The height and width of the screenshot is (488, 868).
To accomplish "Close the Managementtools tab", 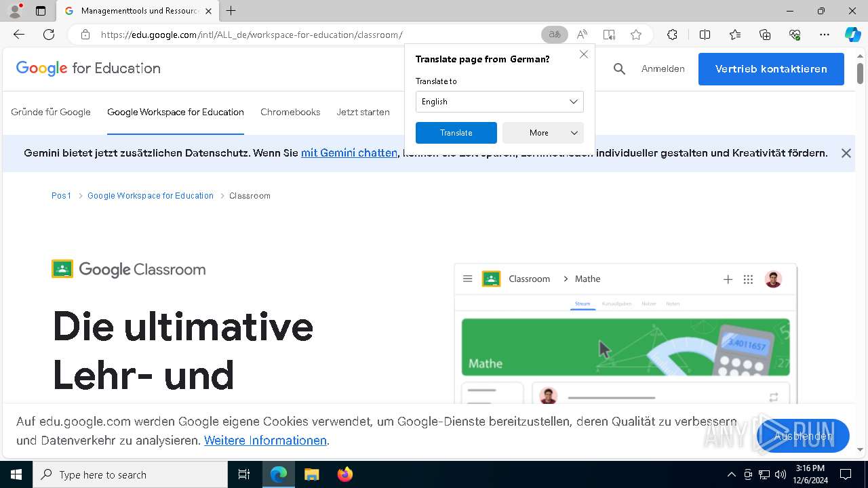I will (x=208, y=11).
